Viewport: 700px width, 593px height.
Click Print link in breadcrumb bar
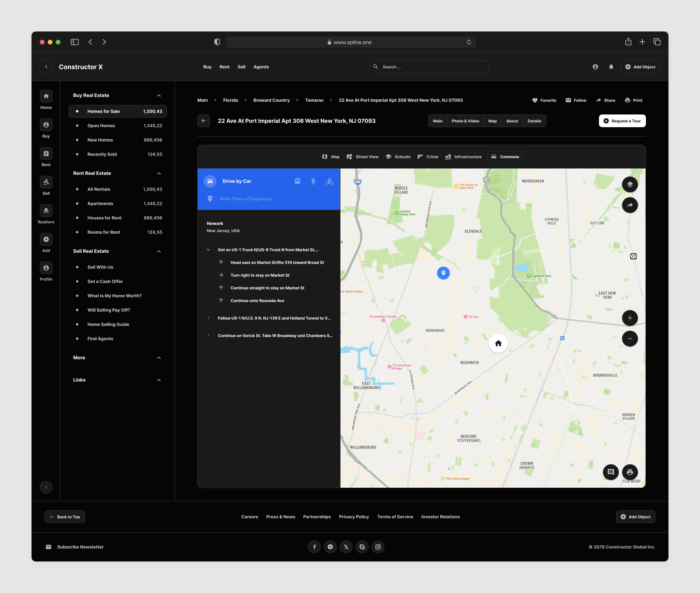(634, 100)
